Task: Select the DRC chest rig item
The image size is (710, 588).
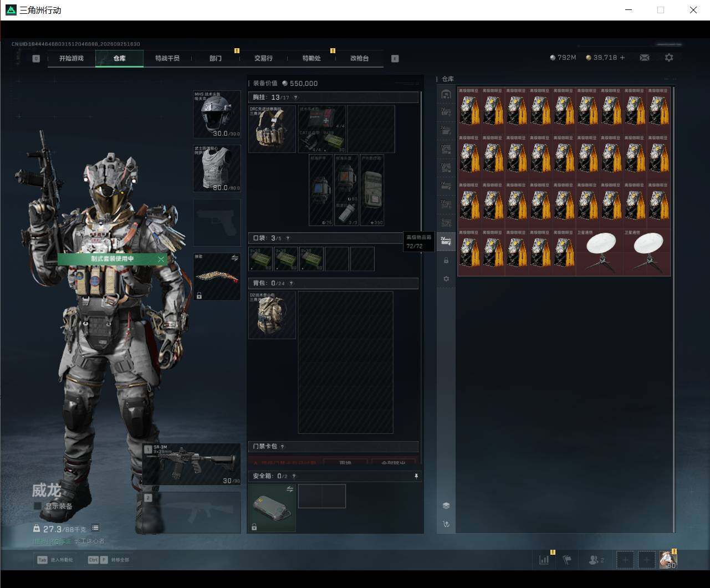Action: pyautogui.click(x=272, y=129)
